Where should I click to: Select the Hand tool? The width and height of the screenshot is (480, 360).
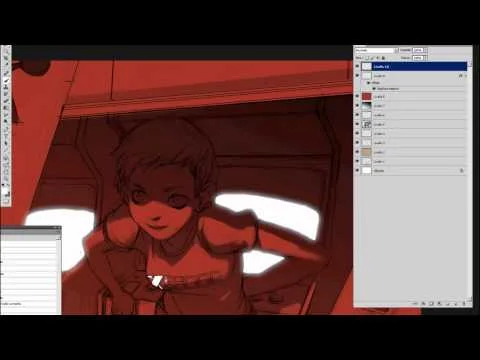click(x=6, y=171)
